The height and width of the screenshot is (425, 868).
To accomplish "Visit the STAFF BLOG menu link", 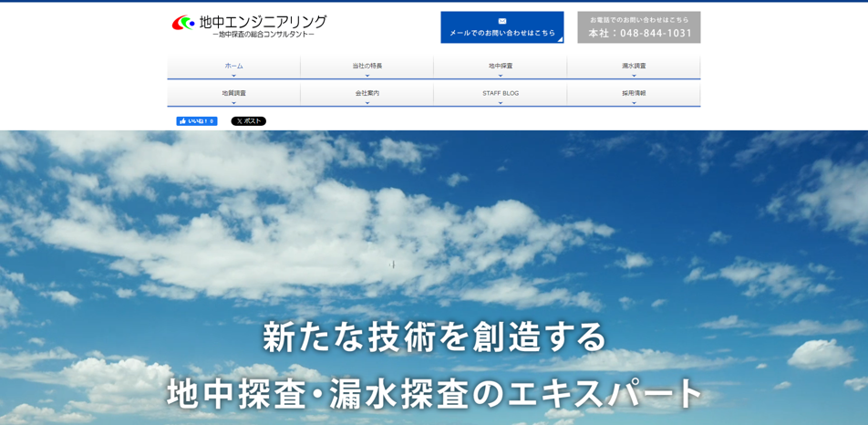I will pos(501,93).
